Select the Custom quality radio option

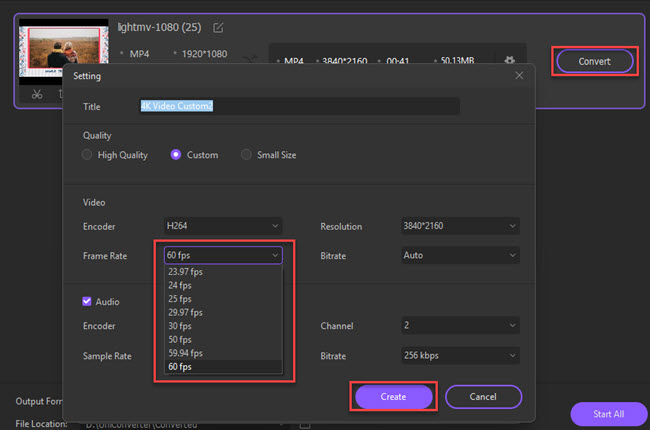176,155
